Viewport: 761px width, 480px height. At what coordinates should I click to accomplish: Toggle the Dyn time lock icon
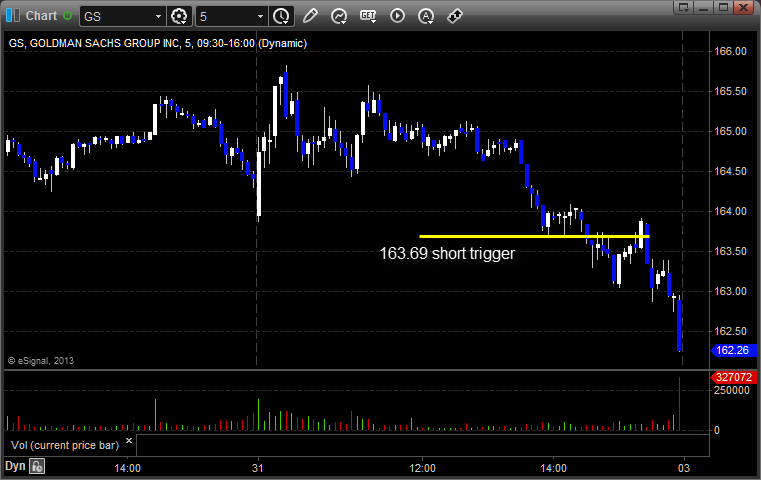click(37, 466)
